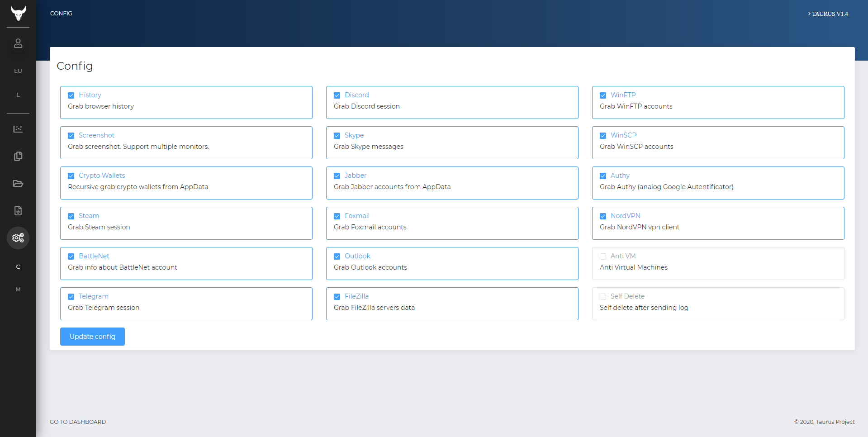Uncheck the Outlook checkbox

(337, 256)
